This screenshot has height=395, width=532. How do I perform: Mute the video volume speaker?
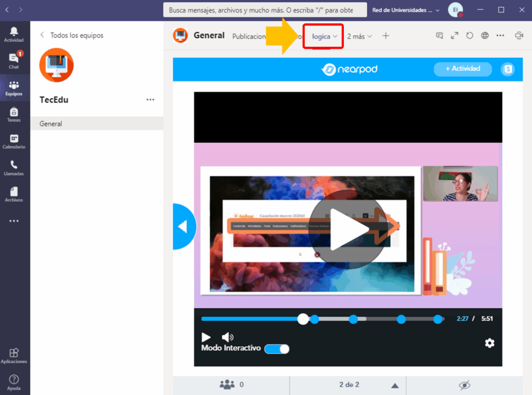(x=228, y=337)
